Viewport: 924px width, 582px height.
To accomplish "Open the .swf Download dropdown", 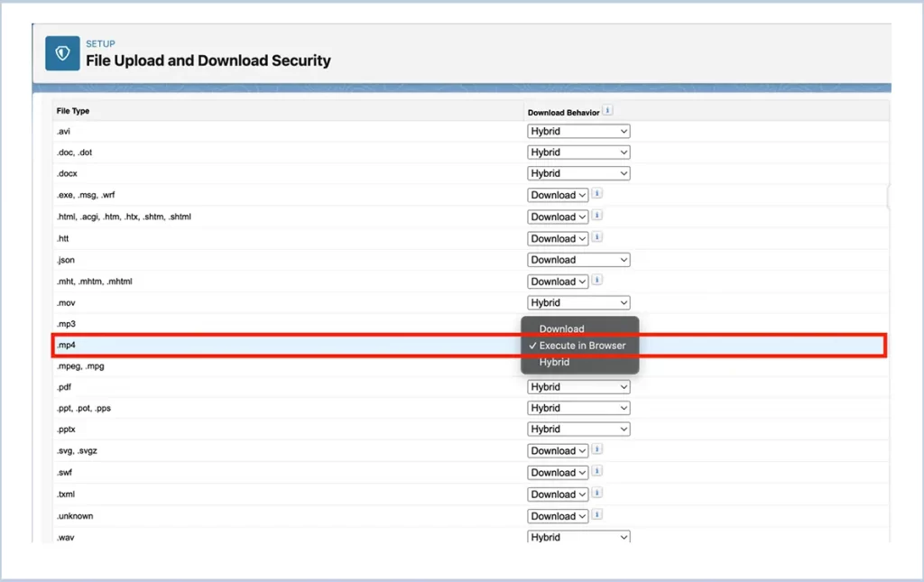I will tap(558, 473).
